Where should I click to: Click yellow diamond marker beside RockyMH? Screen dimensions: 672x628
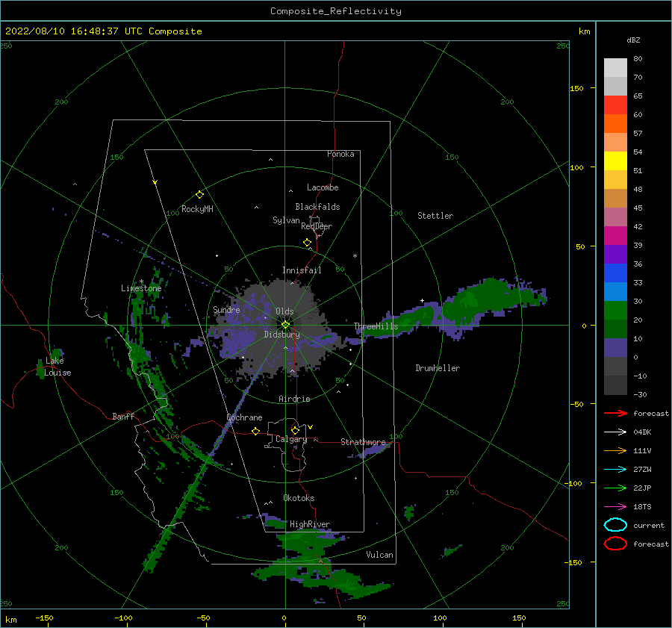199,195
